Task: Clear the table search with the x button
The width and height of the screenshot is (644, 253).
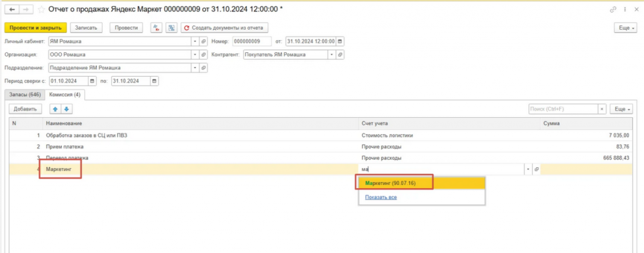Action: click(x=601, y=109)
